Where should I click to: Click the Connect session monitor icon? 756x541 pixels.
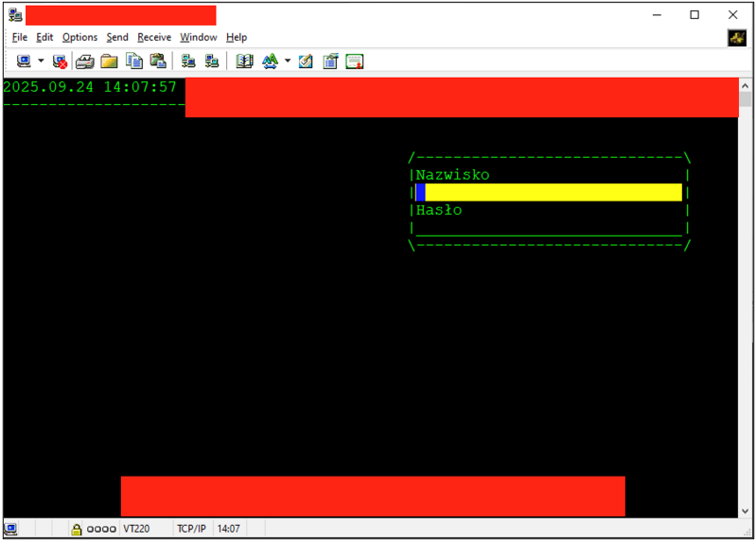pyautogui.click(x=24, y=61)
